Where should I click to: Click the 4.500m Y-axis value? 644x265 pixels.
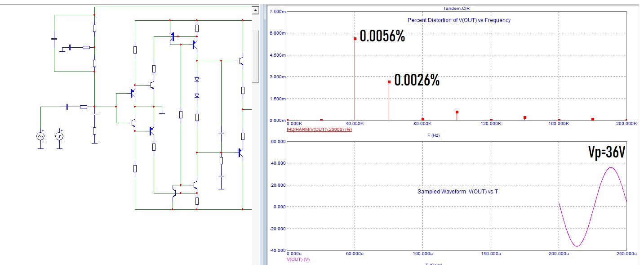277,55
